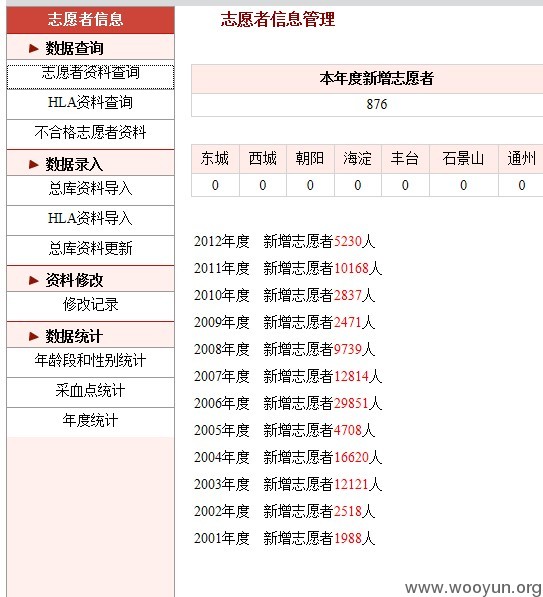Viewport: 543px width, 597px height.
Task: Click the 2009年度 count 2471
Action: tap(348, 322)
